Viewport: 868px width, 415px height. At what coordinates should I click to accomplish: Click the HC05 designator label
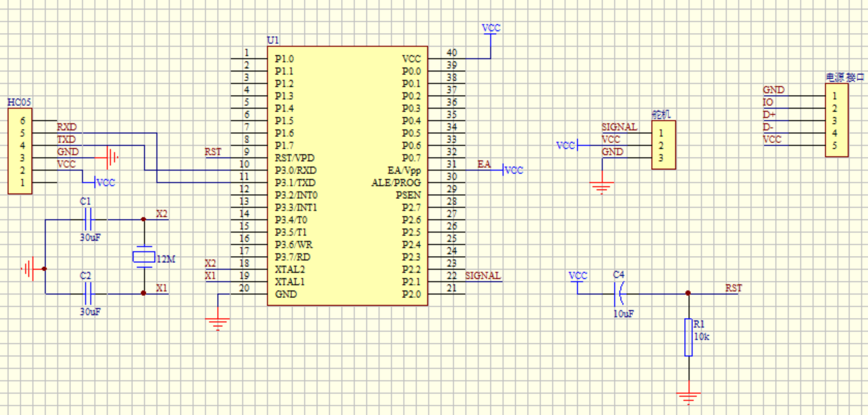[x=19, y=103]
